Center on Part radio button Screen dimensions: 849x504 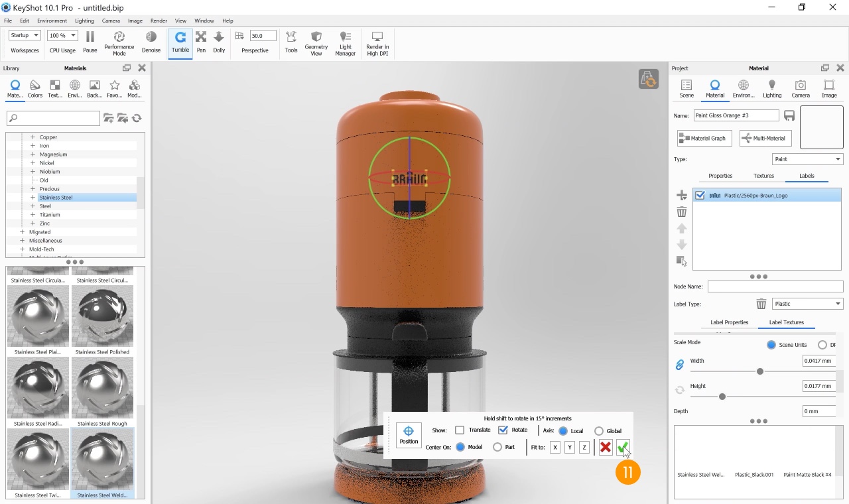coord(497,447)
